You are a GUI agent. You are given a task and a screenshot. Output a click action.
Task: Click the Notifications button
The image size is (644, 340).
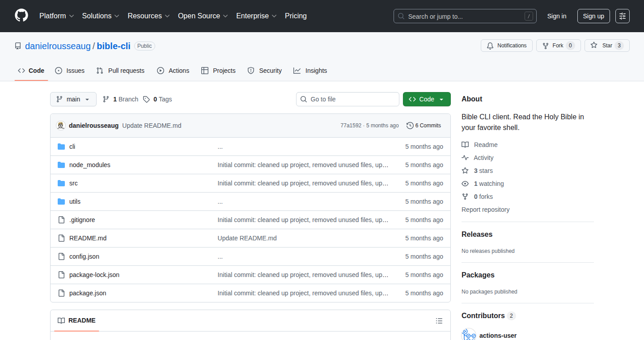507,46
